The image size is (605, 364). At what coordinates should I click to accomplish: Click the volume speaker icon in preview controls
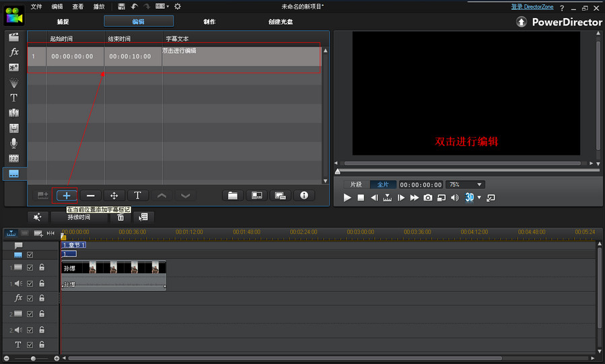454,198
